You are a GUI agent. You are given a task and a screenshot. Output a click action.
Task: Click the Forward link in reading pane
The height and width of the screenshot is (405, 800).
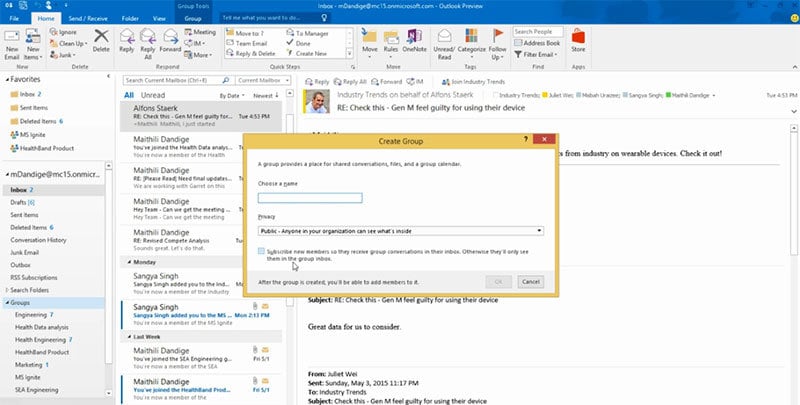tap(387, 82)
